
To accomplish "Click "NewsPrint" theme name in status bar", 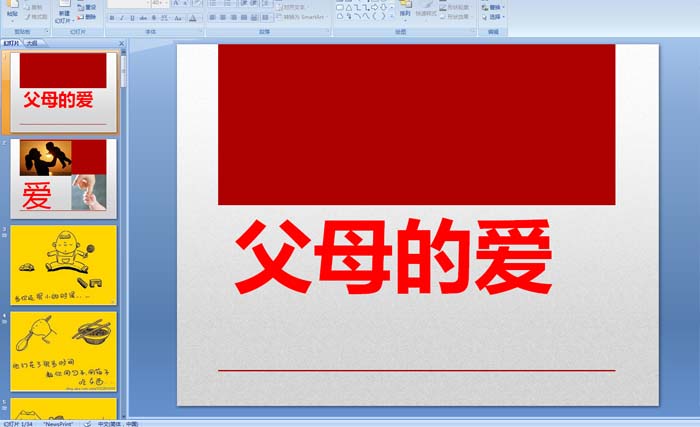I will [x=58, y=424].
